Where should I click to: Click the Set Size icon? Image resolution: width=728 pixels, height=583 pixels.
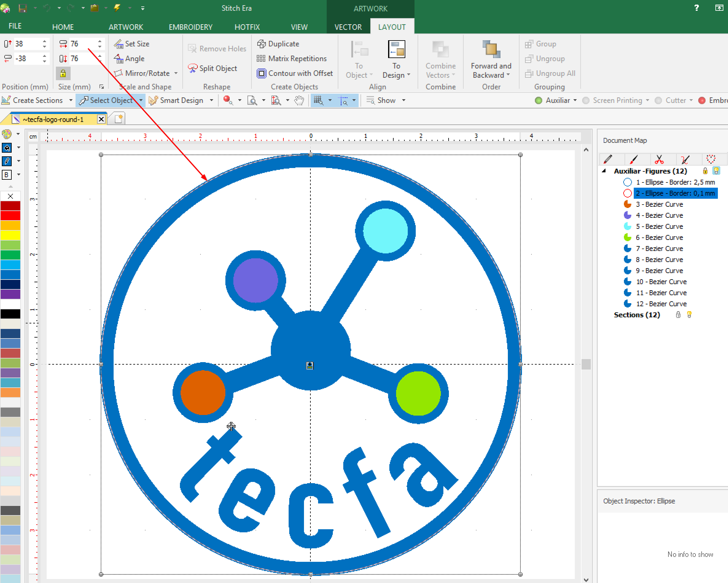tap(119, 44)
